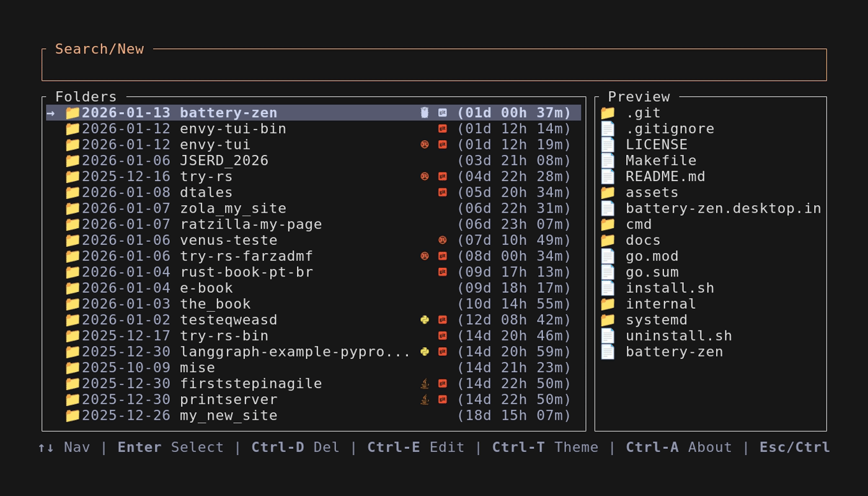This screenshot has height=496, width=868.
Task: Click the folder icon next to JSERD_2026
Action: pos(71,160)
